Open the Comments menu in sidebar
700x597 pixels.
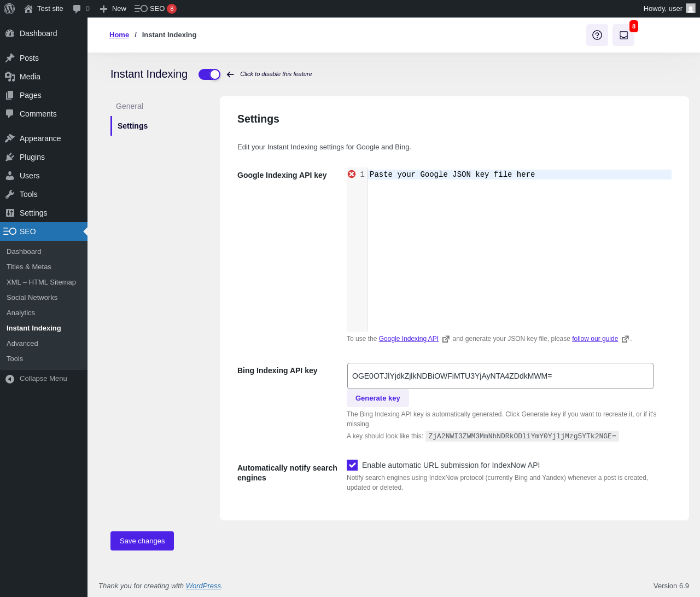coord(44,114)
